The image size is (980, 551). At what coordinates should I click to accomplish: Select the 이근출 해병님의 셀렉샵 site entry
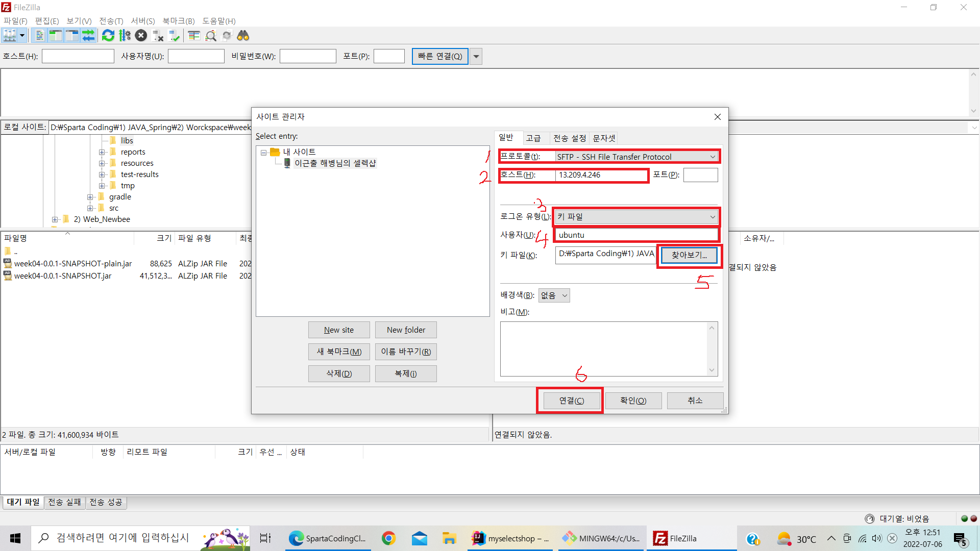pos(335,163)
